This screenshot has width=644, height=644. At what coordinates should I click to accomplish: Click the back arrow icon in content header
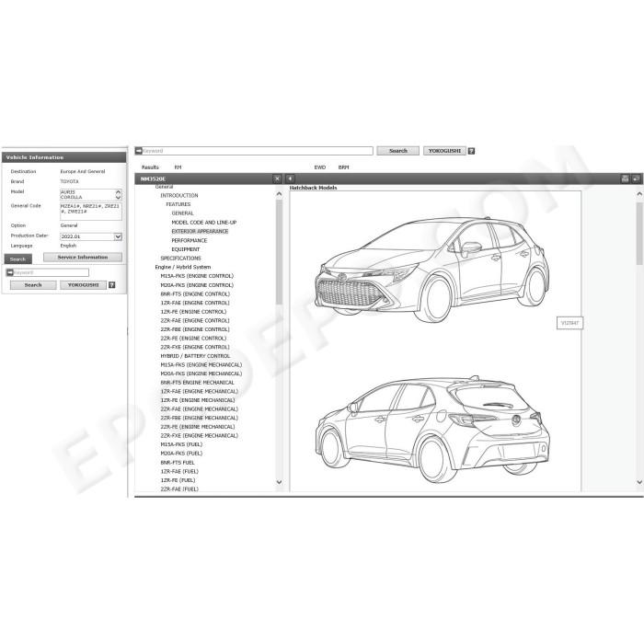pyautogui.click(x=290, y=178)
